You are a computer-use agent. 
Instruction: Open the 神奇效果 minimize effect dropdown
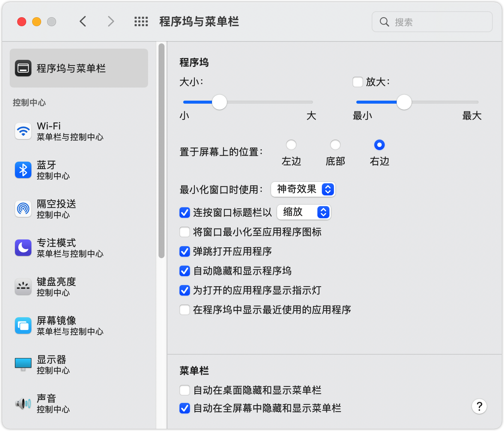click(303, 189)
